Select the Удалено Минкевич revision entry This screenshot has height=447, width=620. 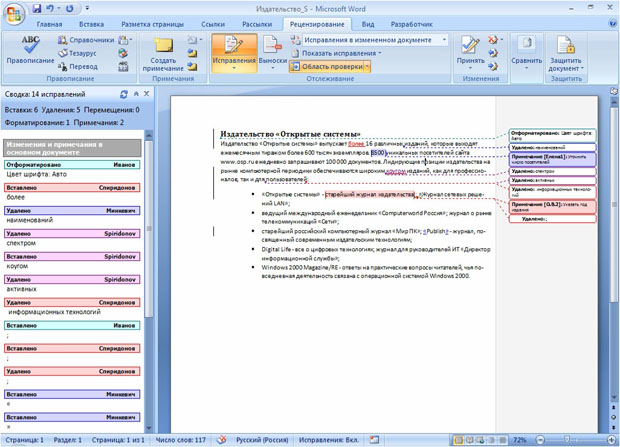click(72, 210)
